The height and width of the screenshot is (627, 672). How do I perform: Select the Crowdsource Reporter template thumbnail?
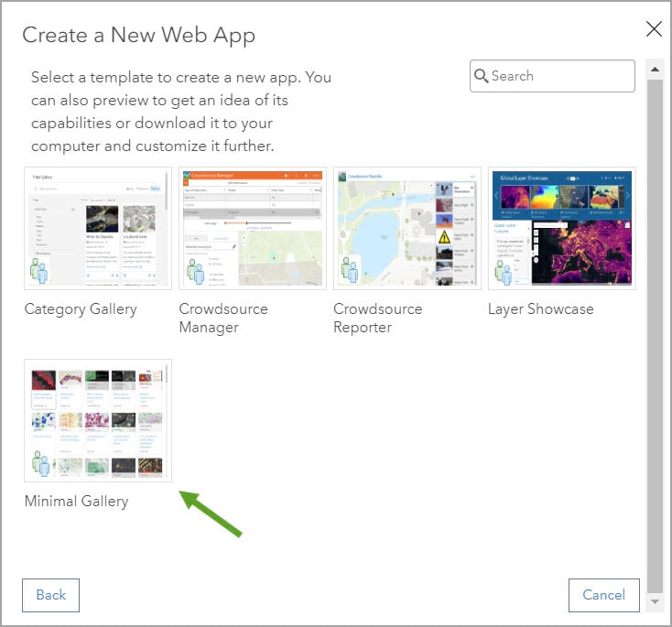407,228
